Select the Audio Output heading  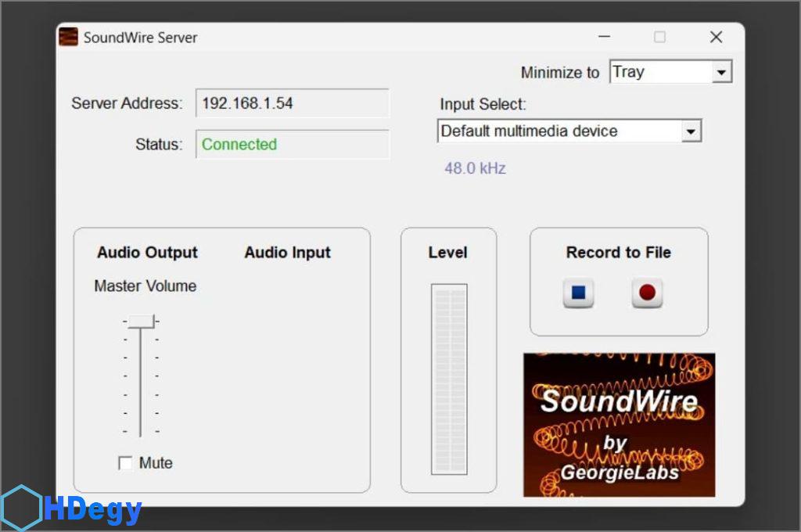[147, 253]
